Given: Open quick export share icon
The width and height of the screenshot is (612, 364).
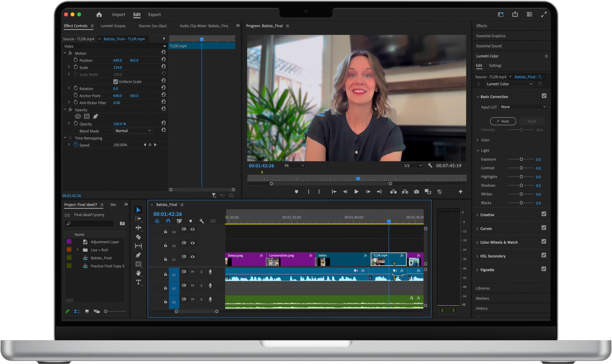Looking at the screenshot, I should point(515,14).
